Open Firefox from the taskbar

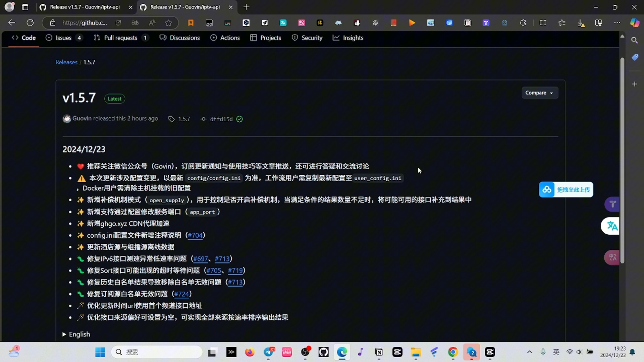[249, 352]
